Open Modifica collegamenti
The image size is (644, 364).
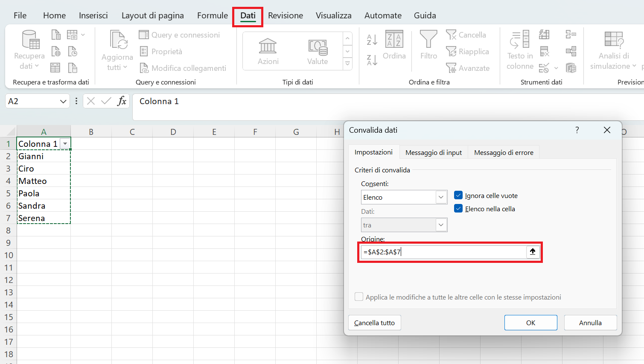tap(183, 68)
